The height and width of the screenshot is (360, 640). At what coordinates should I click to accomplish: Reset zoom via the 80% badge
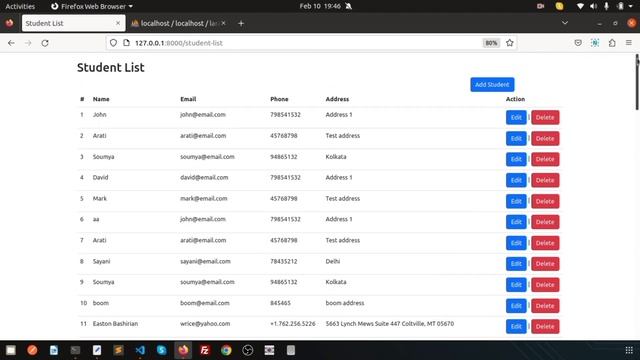pos(491,43)
